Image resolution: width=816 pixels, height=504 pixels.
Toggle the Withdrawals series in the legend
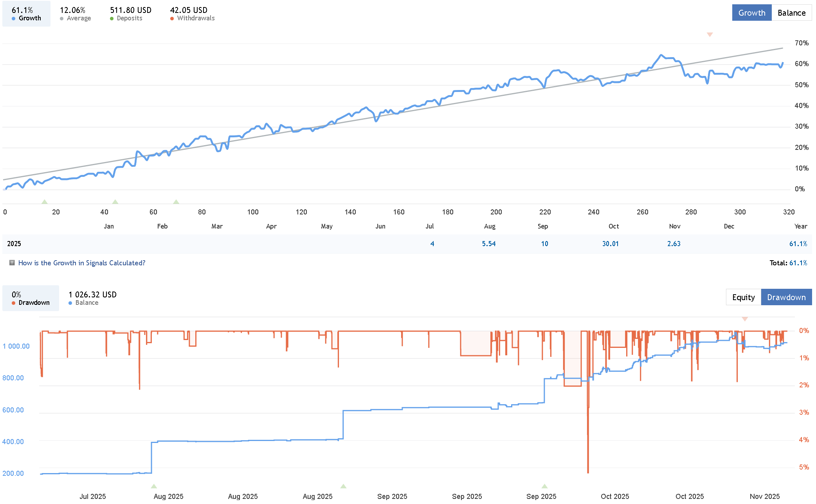click(192, 14)
